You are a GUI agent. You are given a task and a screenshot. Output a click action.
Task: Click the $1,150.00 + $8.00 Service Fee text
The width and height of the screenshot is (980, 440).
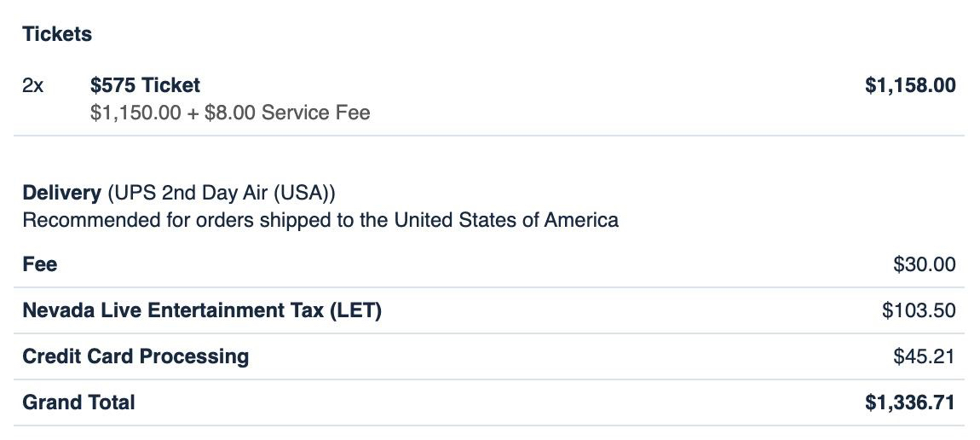230,113
